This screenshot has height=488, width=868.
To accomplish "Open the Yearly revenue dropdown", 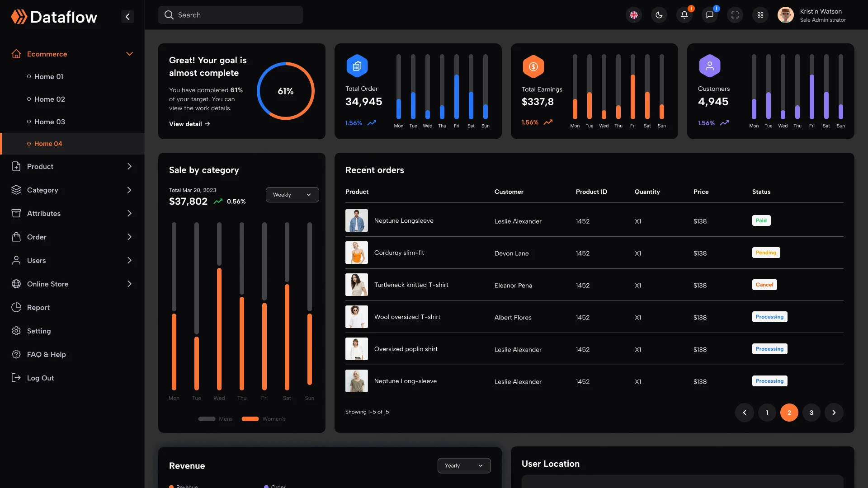I will (464, 465).
